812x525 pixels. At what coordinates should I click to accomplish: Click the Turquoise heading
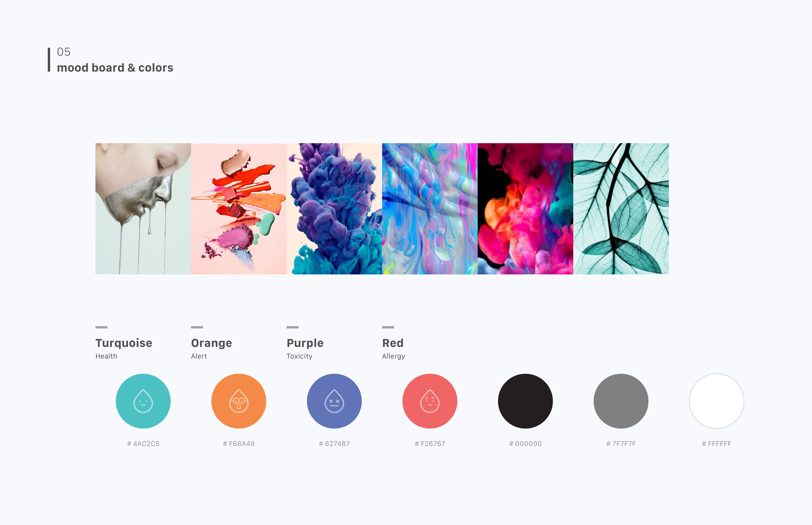tap(123, 343)
